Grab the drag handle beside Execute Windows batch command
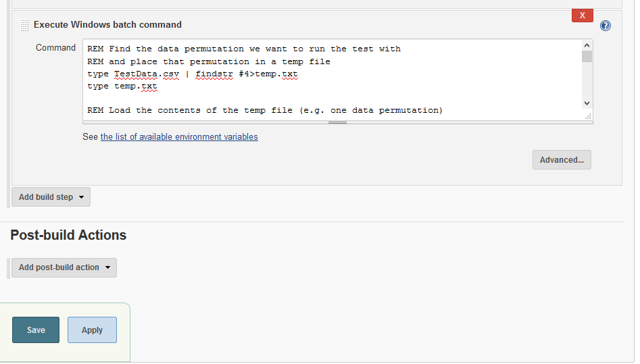The width and height of the screenshot is (640, 364). click(x=24, y=25)
